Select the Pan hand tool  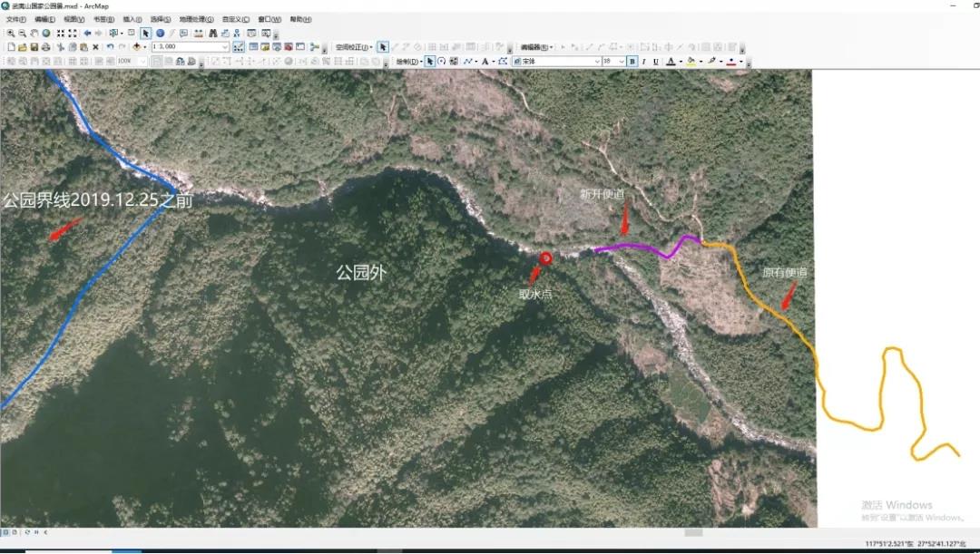(x=34, y=34)
